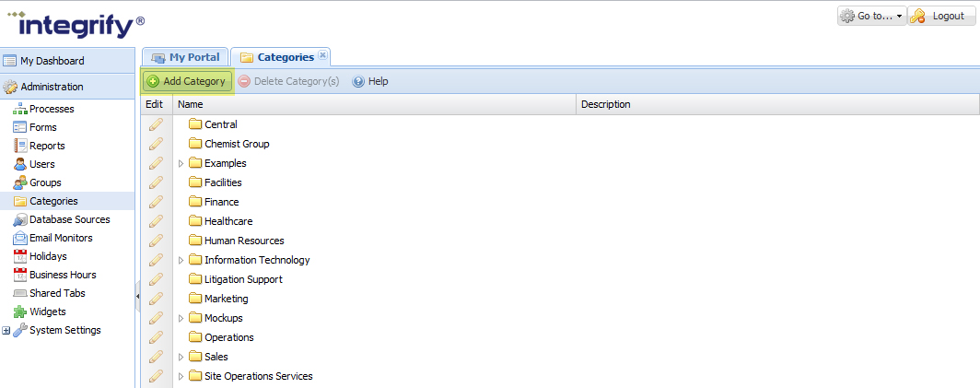
Task: Open Widgets in the sidebar
Action: (40, 312)
